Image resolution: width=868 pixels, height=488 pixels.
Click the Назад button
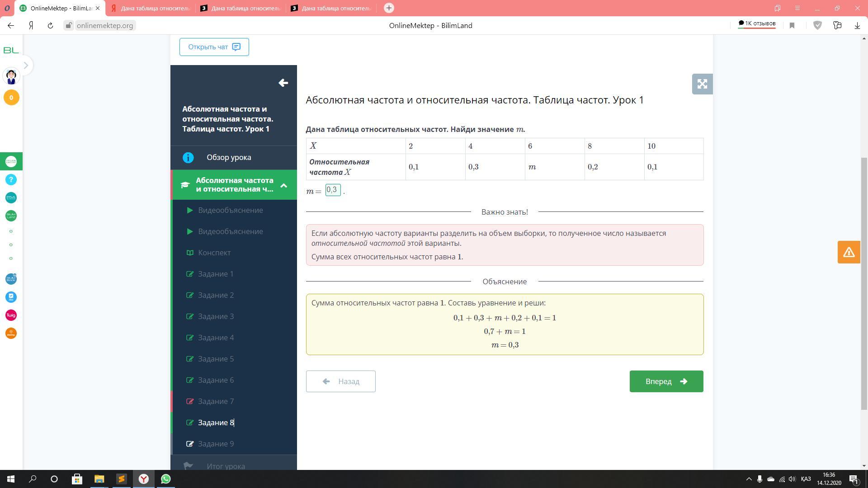(340, 381)
